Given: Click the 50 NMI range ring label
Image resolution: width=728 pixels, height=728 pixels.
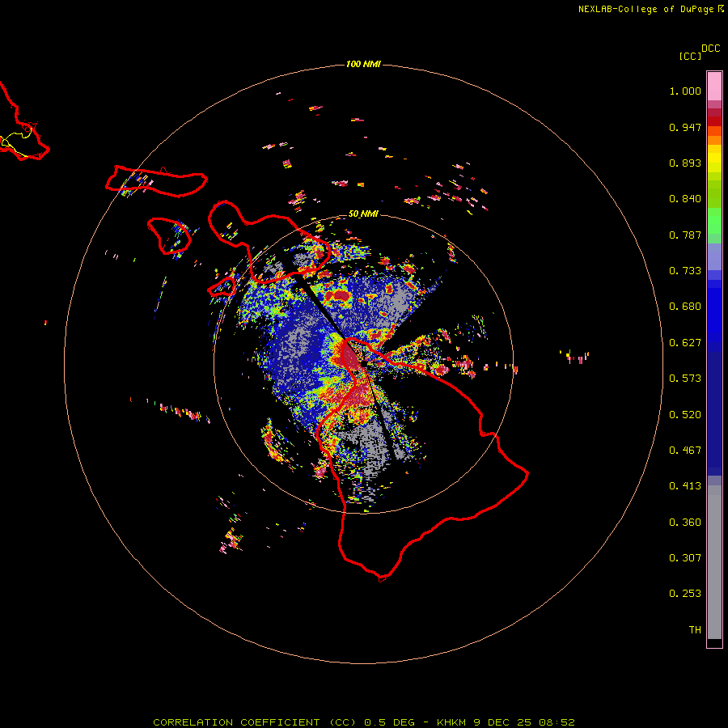Looking at the screenshot, I should pos(363,214).
